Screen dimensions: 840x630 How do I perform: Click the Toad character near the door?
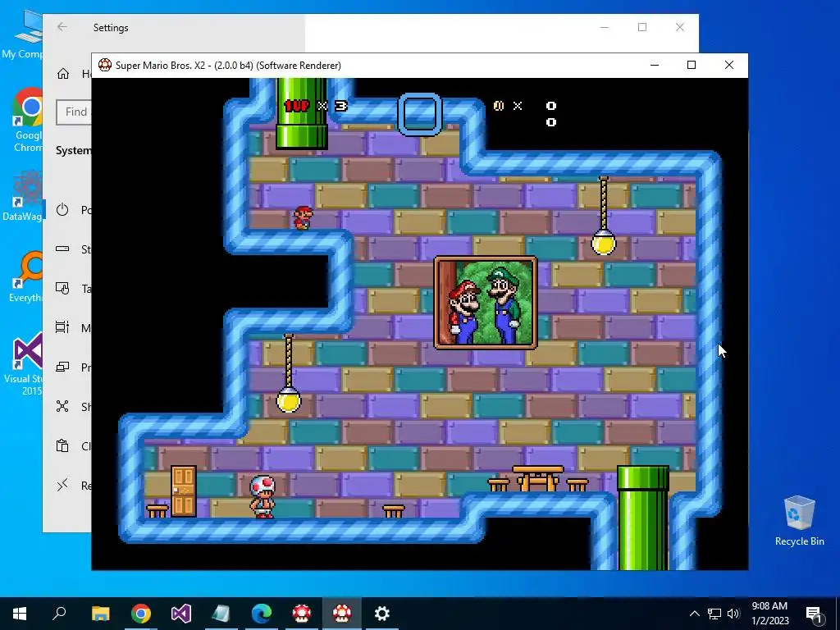point(262,496)
